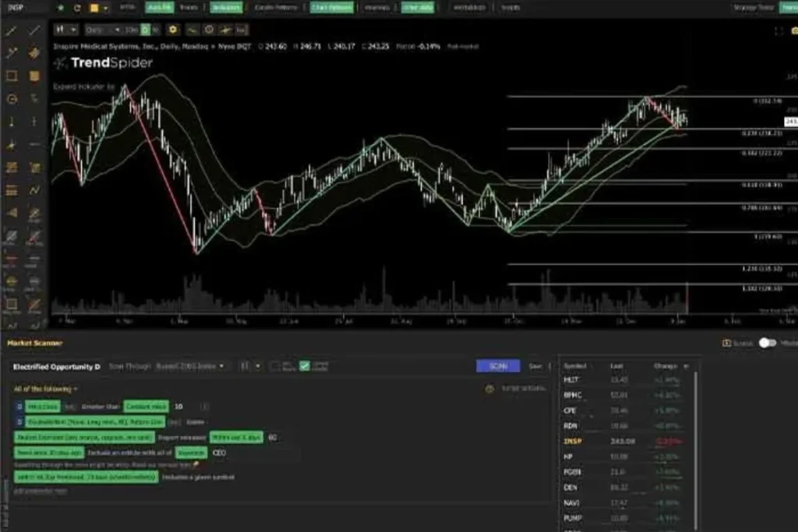Select the rectangle drawing tool

[12, 76]
